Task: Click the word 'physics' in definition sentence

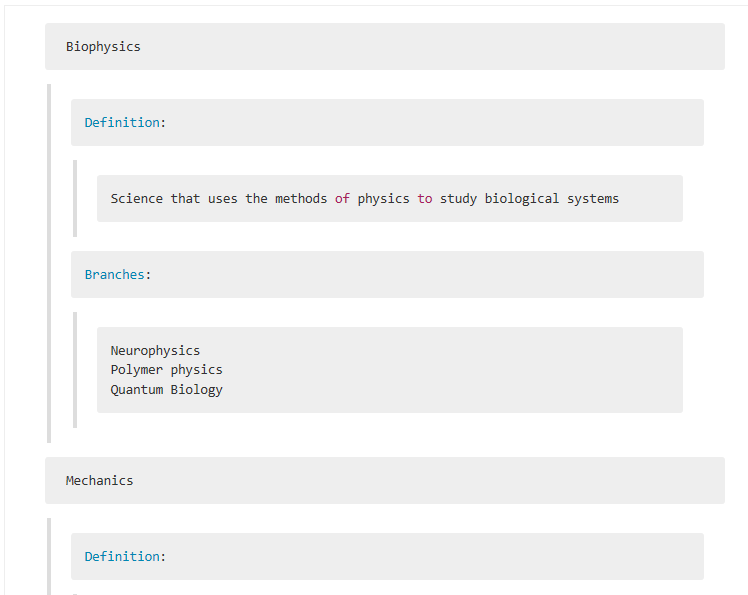Action: pos(384,198)
